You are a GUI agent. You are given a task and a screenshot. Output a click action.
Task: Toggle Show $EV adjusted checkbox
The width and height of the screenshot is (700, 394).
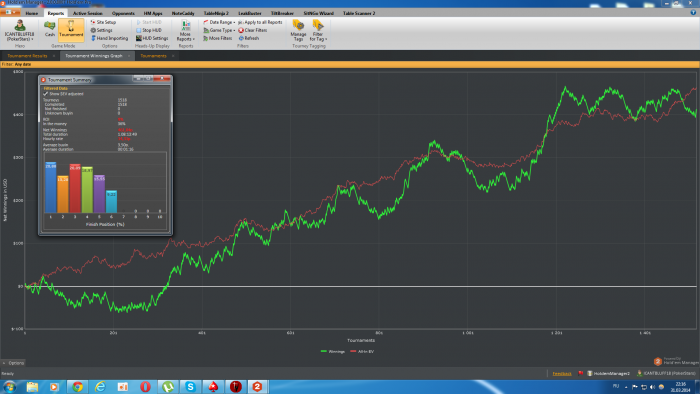coord(46,94)
